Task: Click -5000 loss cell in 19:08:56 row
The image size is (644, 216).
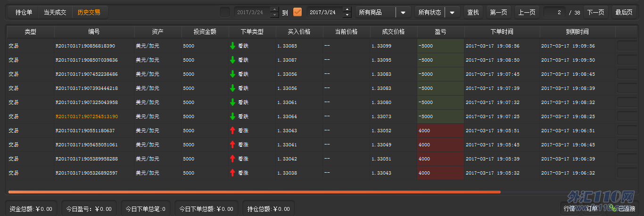Action: [x=441, y=46]
